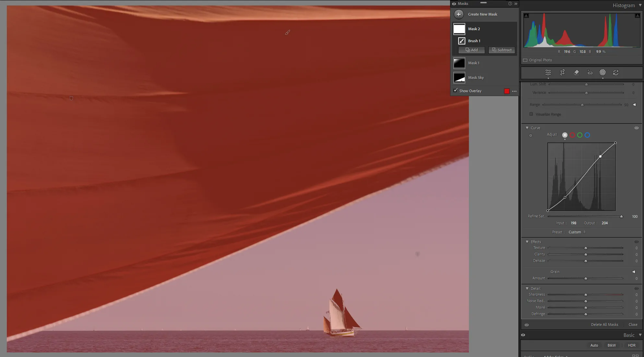This screenshot has height=357, width=644.
Task: Click the Create New Mask plus icon
Action: (x=459, y=14)
